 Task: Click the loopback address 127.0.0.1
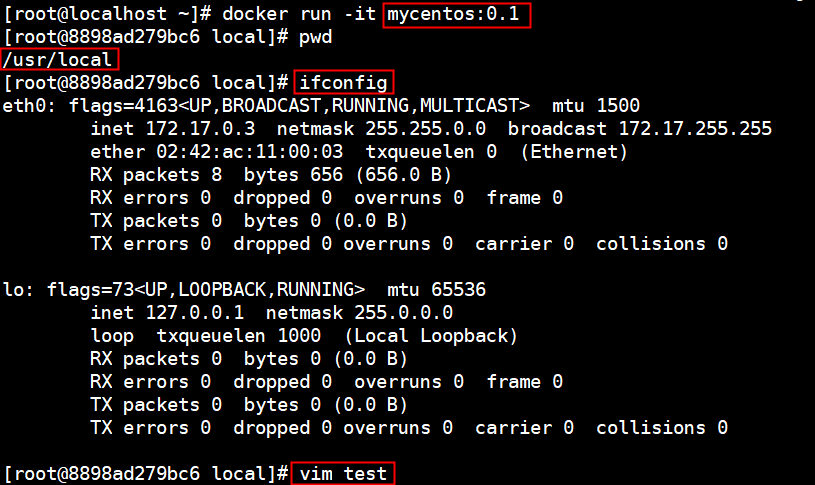pyautogui.click(x=195, y=312)
